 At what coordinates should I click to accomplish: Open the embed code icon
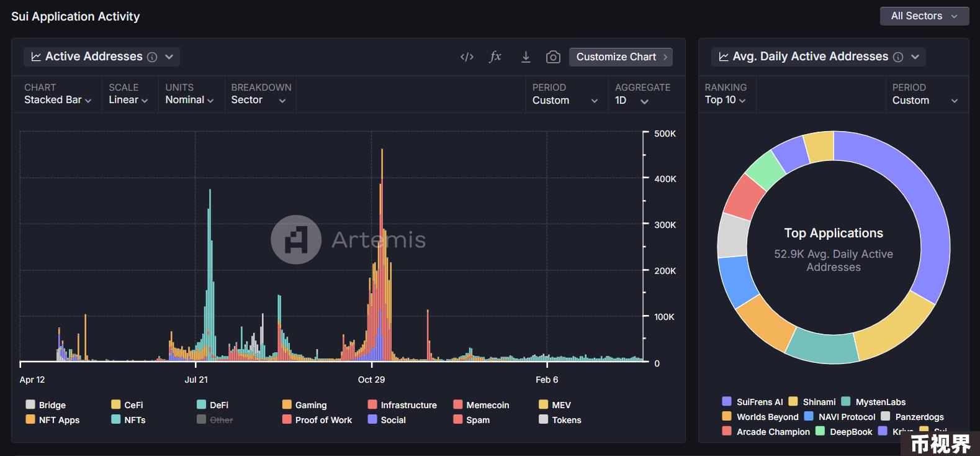pos(467,57)
